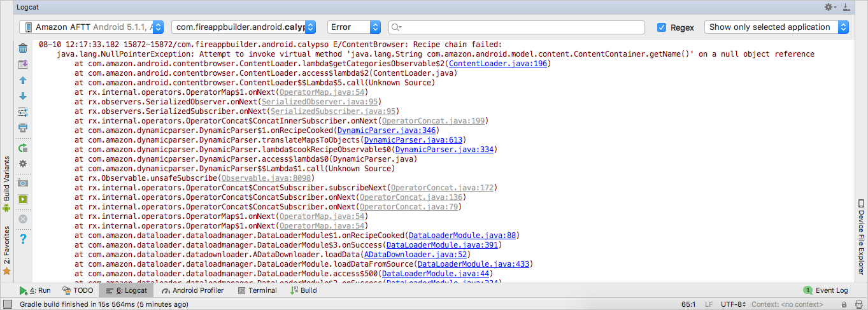Take a screen capture with camera icon
Screen dimensions: 868x310
[x=23, y=183]
